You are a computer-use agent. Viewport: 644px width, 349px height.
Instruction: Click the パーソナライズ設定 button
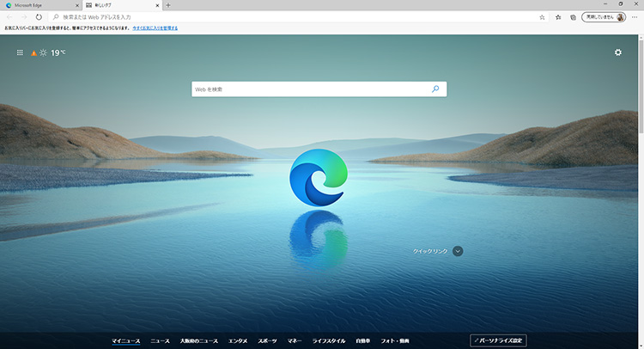click(498, 341)
